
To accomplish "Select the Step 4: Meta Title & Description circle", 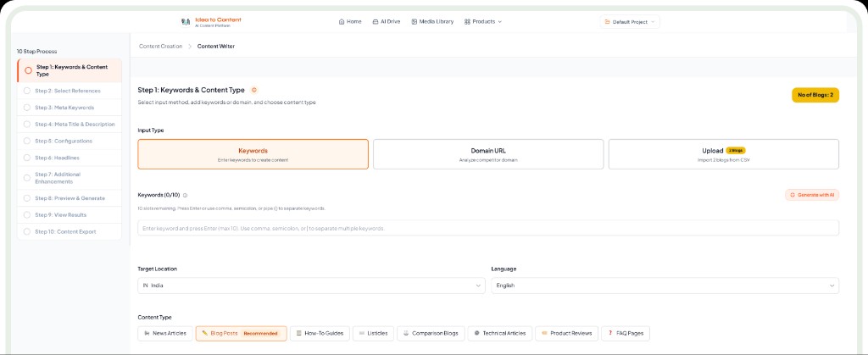I will (x=27, y=125).
